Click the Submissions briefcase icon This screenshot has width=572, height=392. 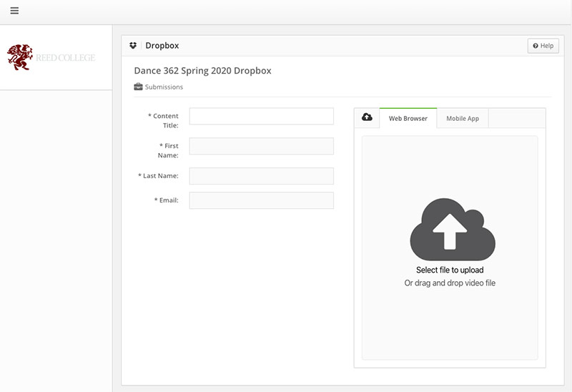point(138,87)
